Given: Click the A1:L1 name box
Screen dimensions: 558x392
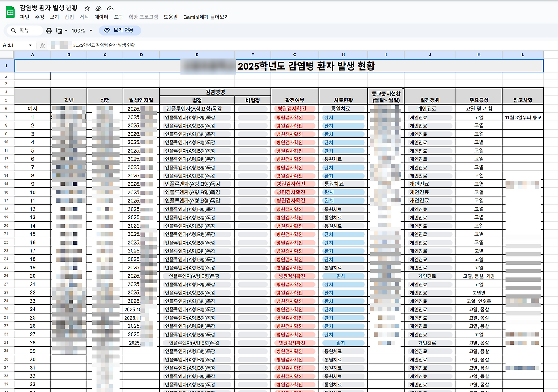Looking at the screenshot, I should tap(17, 45).
